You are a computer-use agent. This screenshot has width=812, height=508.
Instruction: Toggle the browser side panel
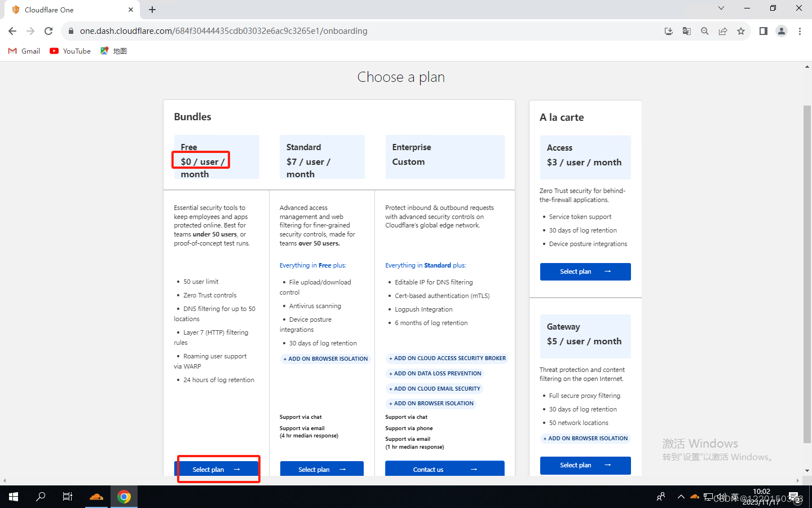coord(764,31)
